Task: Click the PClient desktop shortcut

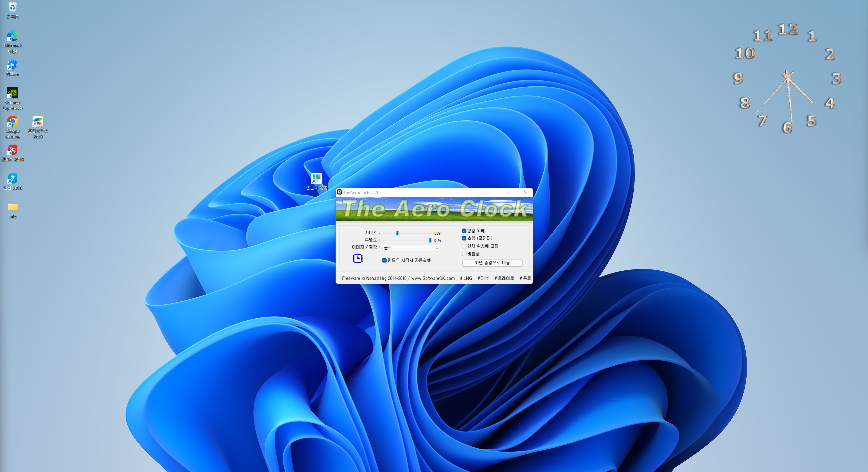Action: pyautogui.click(x=12, y=65)
